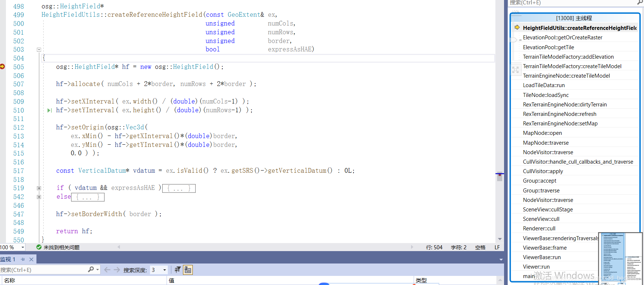
Task: Select ElevationPool::getOrCreateRaster stack frame
Action: [562, 38]
